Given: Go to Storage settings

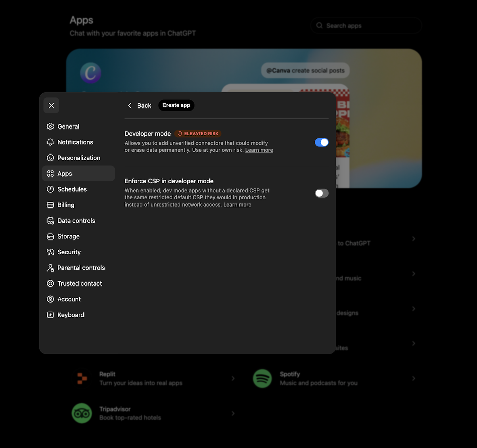Looking at the screenshot, I should (x=78, y=237).
